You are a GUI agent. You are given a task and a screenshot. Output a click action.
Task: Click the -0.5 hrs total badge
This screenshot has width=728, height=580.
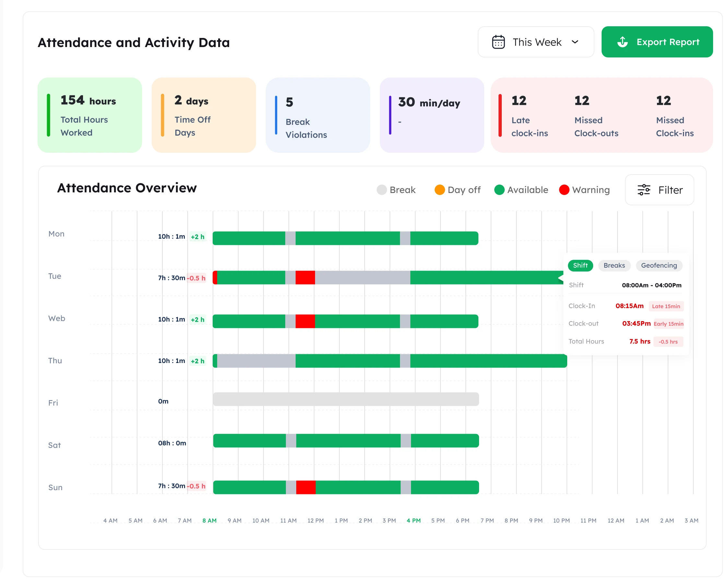(668, 342)
